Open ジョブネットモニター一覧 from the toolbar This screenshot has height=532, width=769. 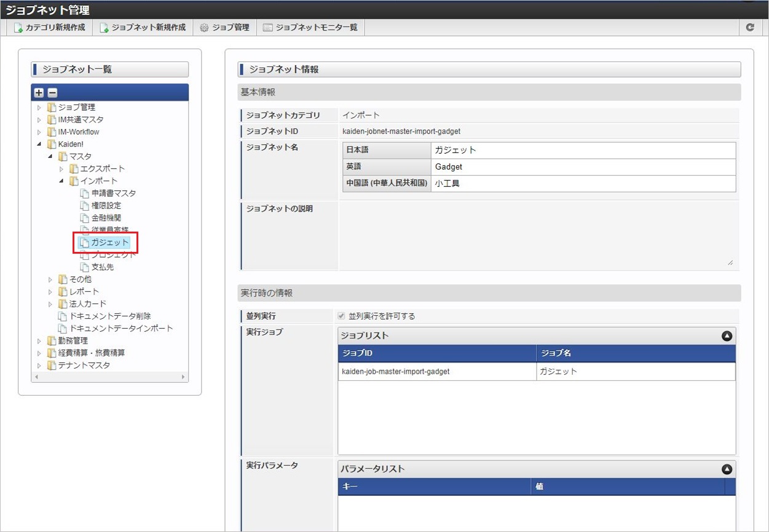(310, 28)
